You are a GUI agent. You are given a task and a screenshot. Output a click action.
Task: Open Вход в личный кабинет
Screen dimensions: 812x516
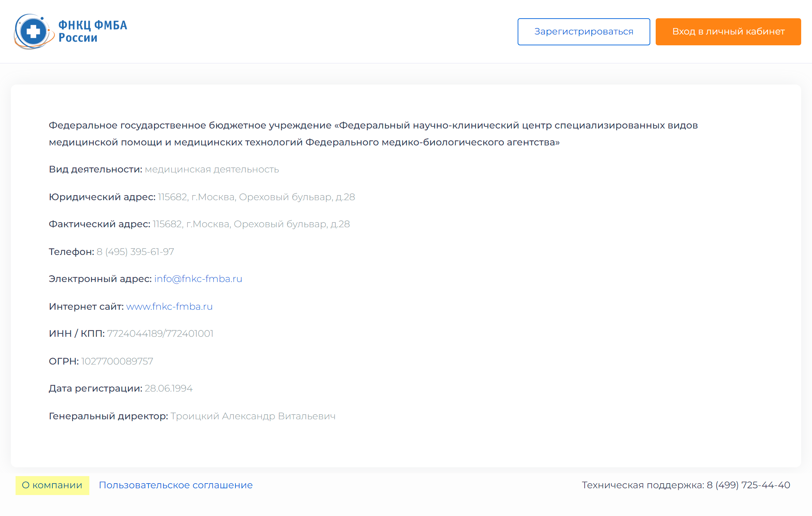click(728, 32)
